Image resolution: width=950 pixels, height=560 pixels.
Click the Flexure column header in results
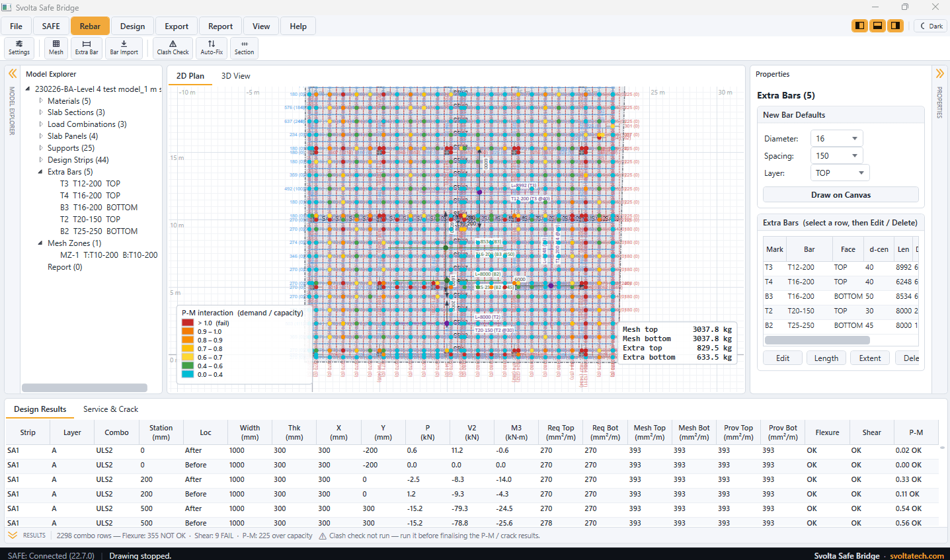click(x=827, y=432)
